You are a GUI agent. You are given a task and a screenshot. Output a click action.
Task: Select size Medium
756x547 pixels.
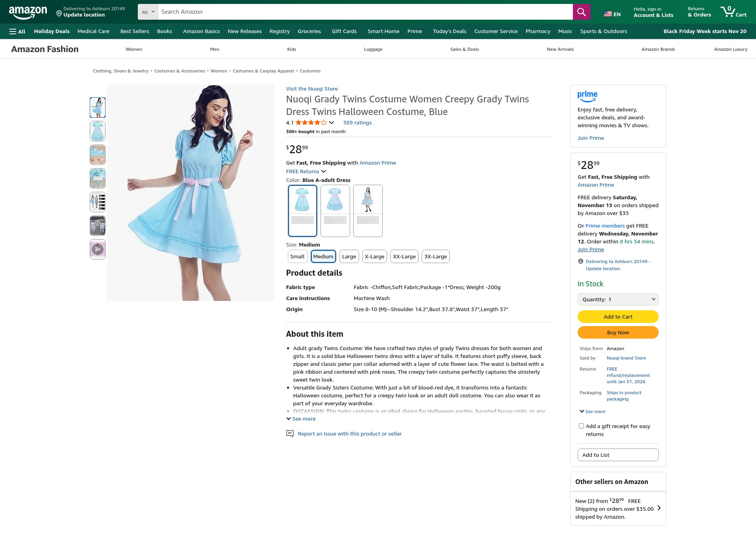[323, 256]
